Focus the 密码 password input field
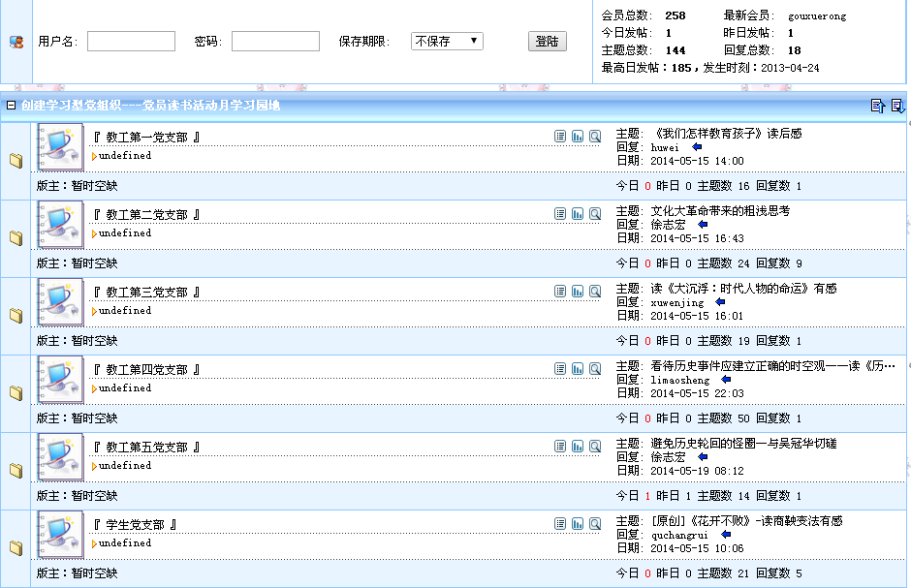911x588 pixels. pos(275,42)
